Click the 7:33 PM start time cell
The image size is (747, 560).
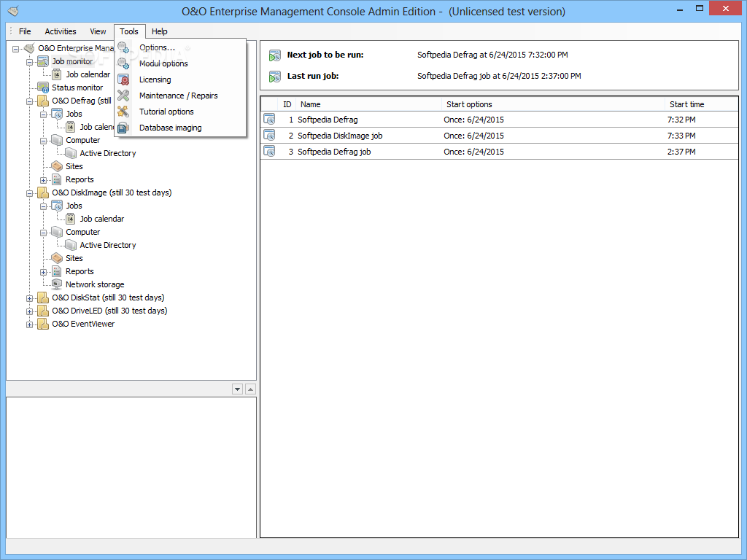681,136
